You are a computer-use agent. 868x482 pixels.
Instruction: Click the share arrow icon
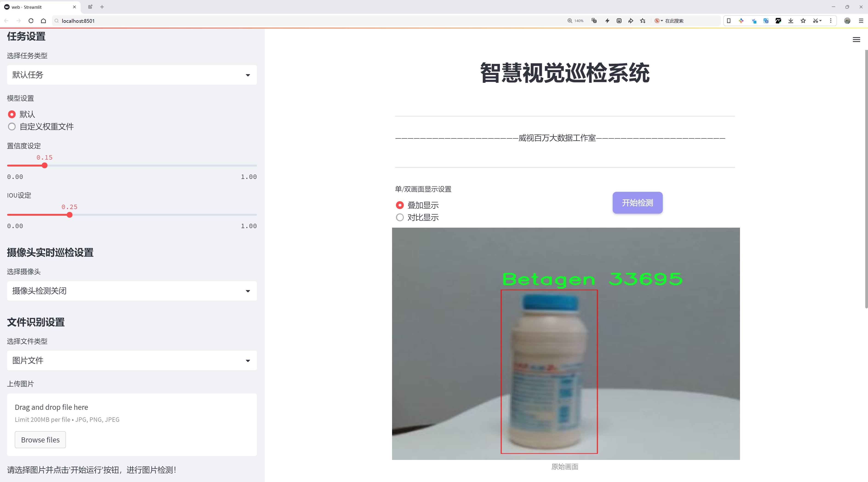coord(631,21)
